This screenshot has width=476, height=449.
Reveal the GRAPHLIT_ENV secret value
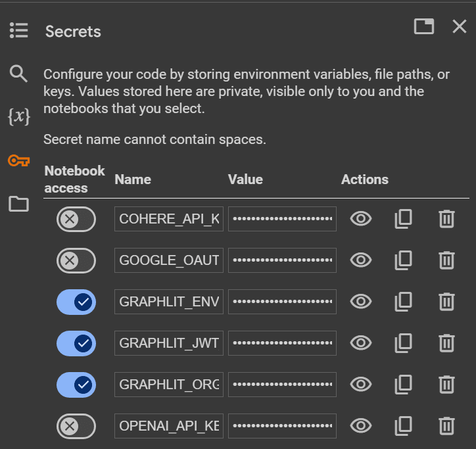coord(360,302)
